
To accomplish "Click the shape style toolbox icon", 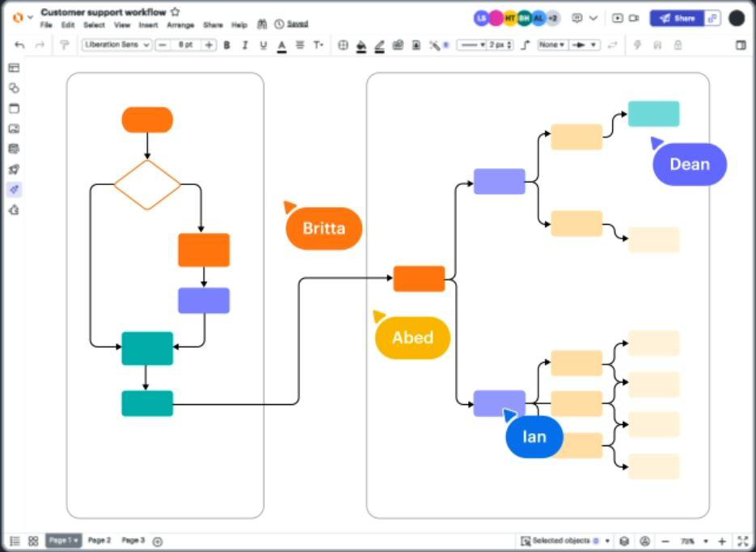I will [398, 45].
